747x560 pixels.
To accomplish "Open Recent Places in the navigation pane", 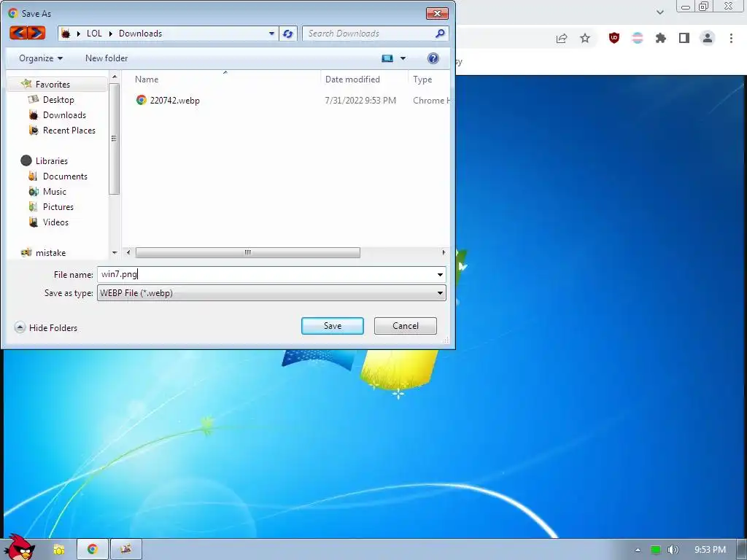I will (x=69, y=130).
